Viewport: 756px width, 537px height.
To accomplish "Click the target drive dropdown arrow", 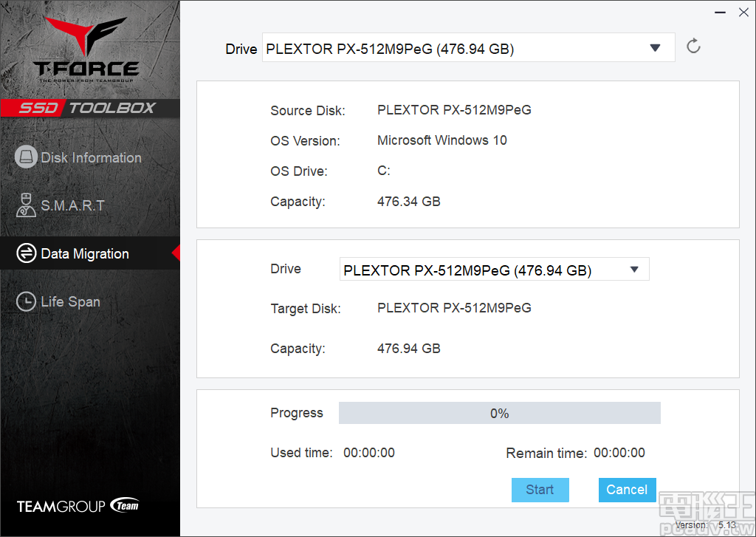I will point(634,269).
